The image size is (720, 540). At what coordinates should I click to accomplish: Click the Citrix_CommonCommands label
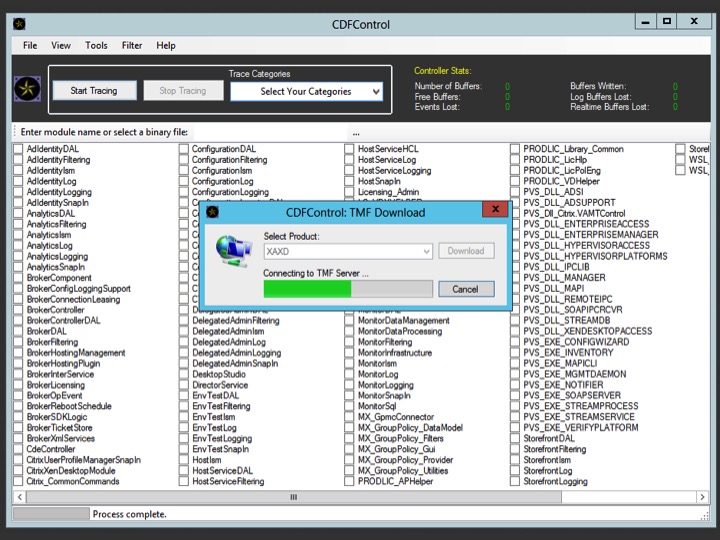73,481
